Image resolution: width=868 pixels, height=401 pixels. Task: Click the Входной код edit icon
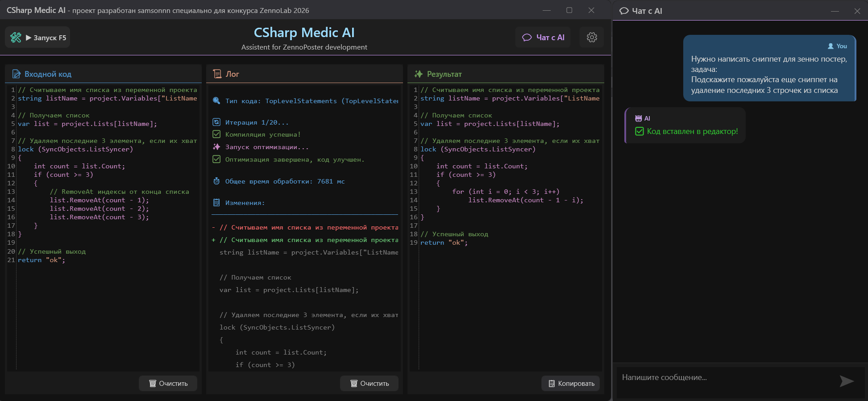(x=16, y=74)
